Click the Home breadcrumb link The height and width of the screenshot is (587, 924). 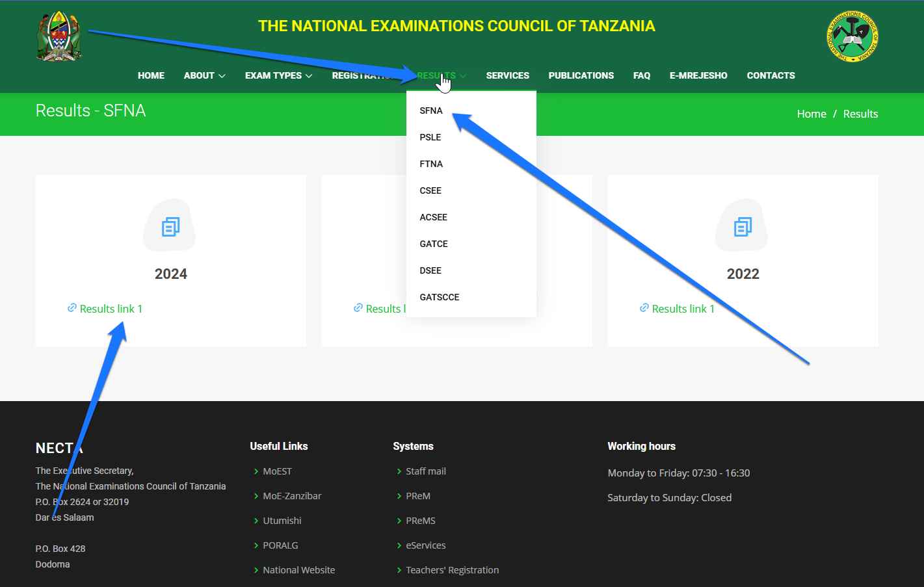click(812, 114)
